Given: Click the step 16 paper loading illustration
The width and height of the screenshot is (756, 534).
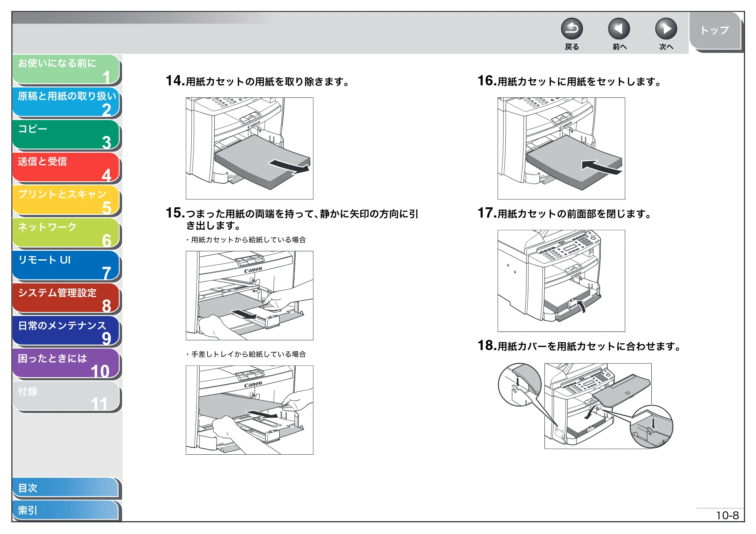Looking at the screenshot, I should tap(561, 148).
